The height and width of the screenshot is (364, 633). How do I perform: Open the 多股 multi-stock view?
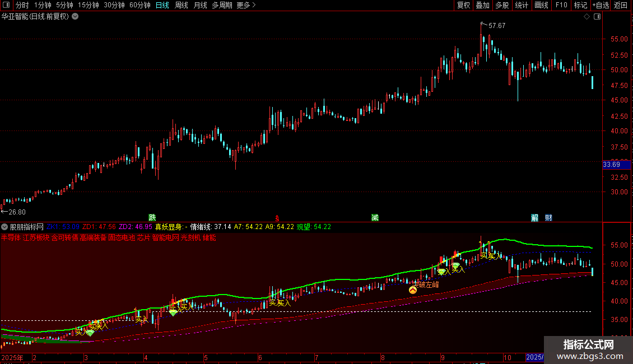(x=502, y=5)
